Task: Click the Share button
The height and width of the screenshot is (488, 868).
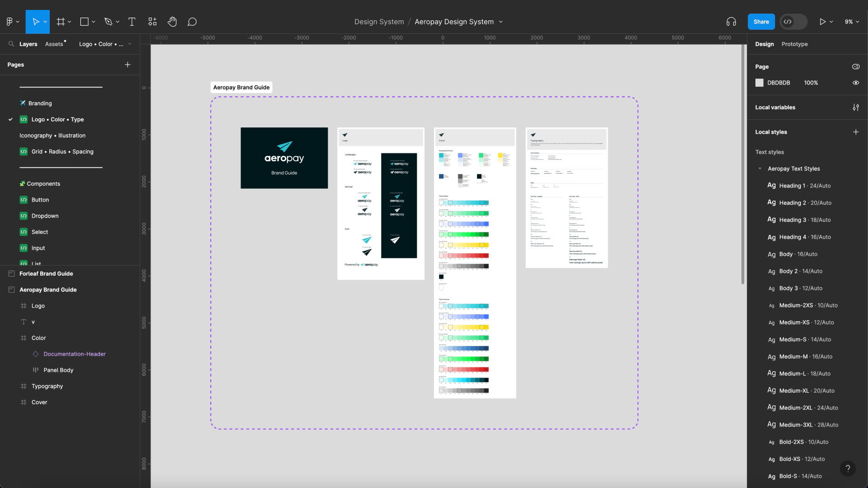Action: pyautogui.click(x=761, y=21)
